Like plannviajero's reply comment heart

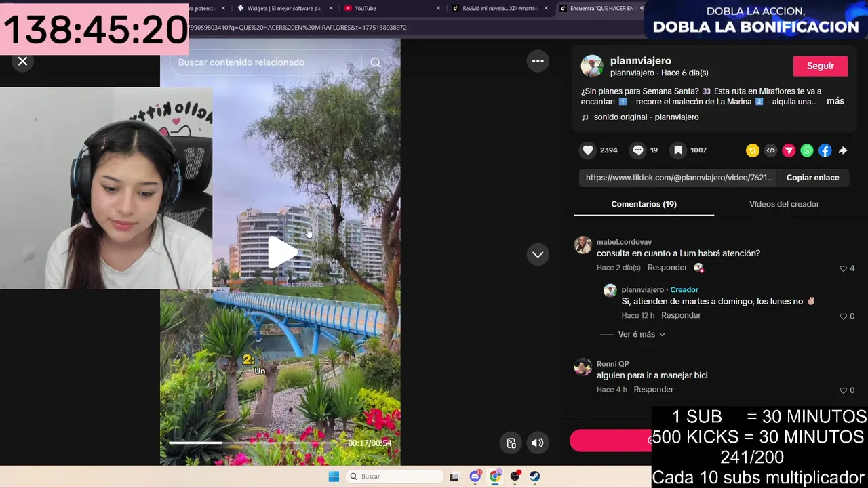click(x=844, y=317)
